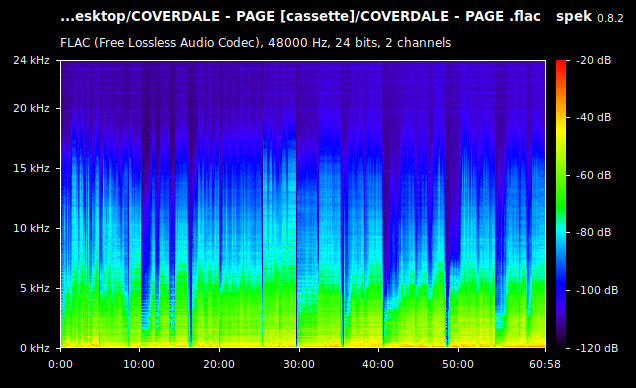The width and height of the screenshot is (636, 388).
Task: Select the 15 kHz frequency axis label
Action: coord(31,168)
